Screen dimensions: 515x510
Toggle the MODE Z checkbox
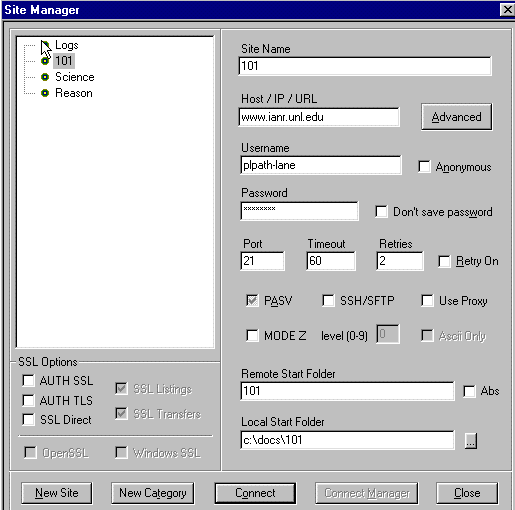(252, 335)
